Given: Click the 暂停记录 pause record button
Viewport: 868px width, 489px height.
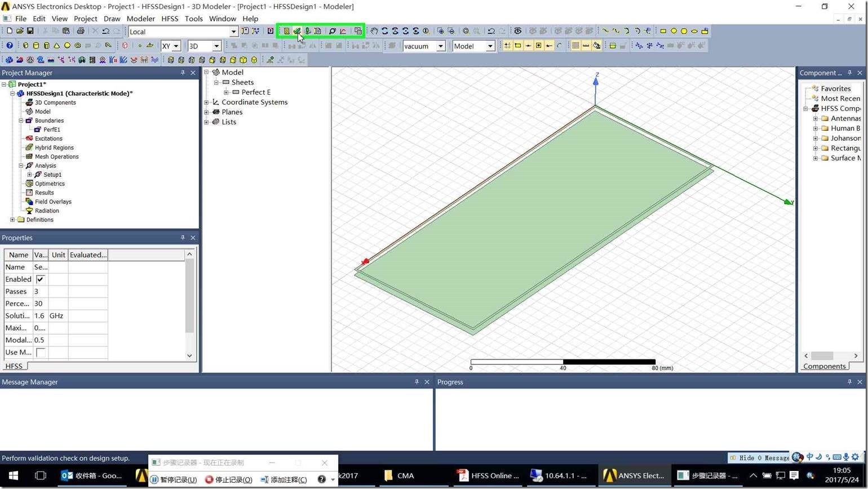Looking at the screenshot, I should (174, 479).
